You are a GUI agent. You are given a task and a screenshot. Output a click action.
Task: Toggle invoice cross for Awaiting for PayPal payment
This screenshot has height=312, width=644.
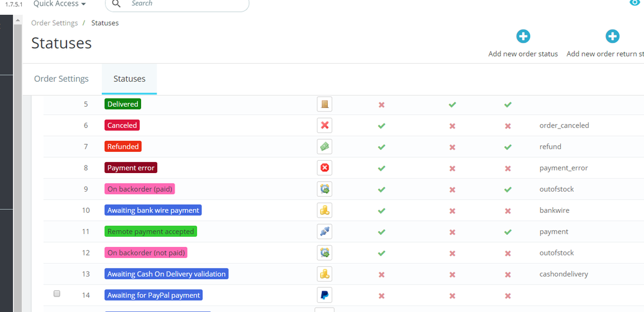click(507, 295)
